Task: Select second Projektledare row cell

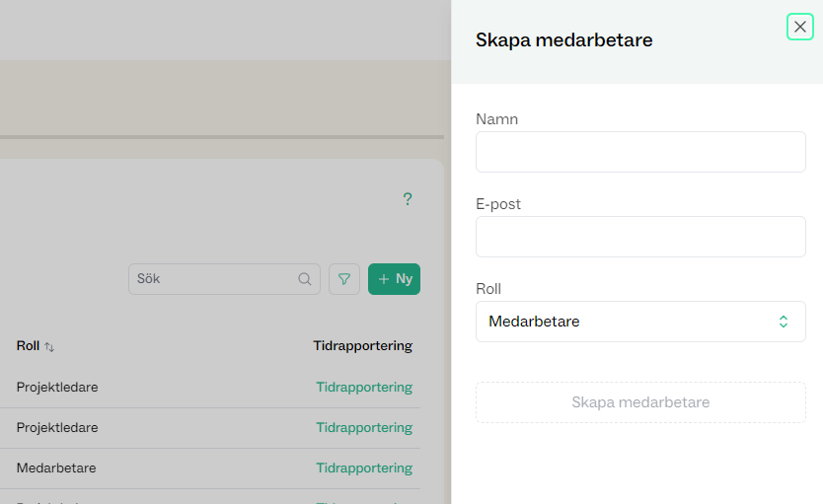Action: coord(57,427)
